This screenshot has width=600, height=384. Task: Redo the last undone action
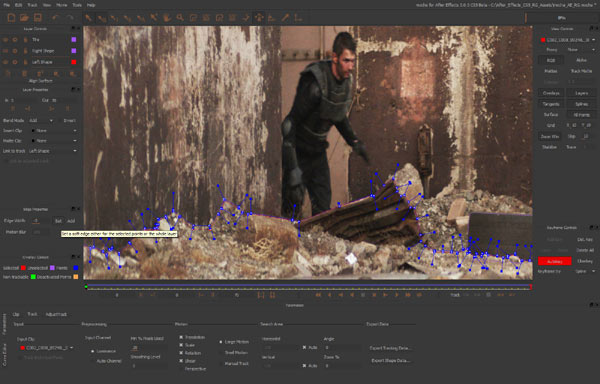tap(70, 18)
